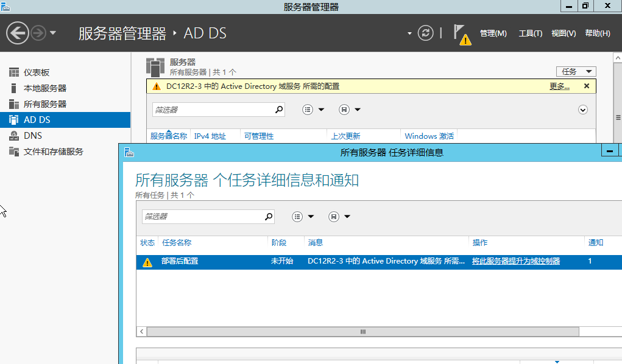Minimize the 任务详细信息 window
This screenshot has height=364, width=622.
coord(610,151)
